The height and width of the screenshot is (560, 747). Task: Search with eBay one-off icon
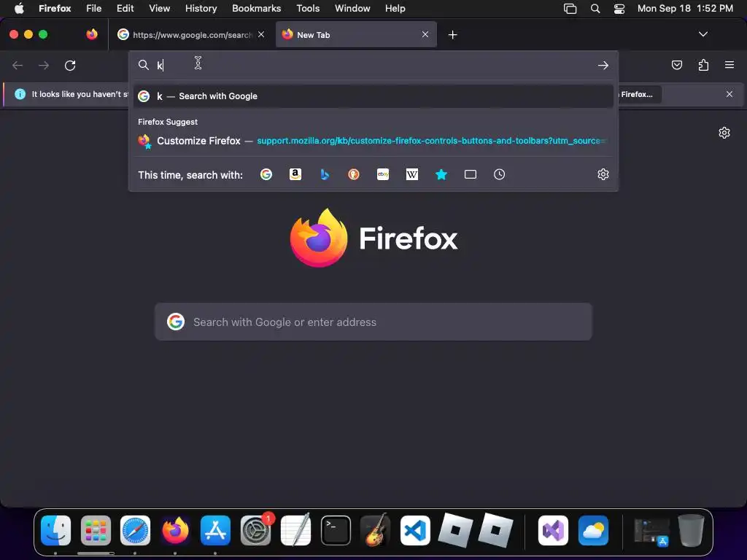(383, 175)
